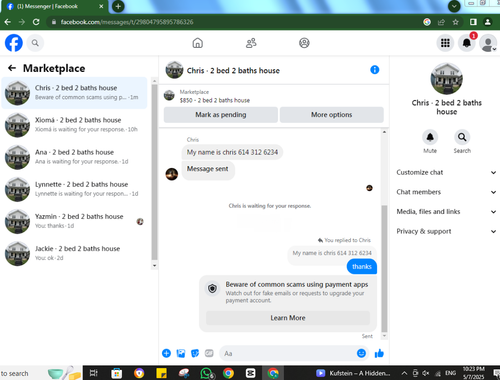Viewport: 500px width, 380px height.
Task: Open Microsoft Store from the taskbar
Action: click(116, 373)
